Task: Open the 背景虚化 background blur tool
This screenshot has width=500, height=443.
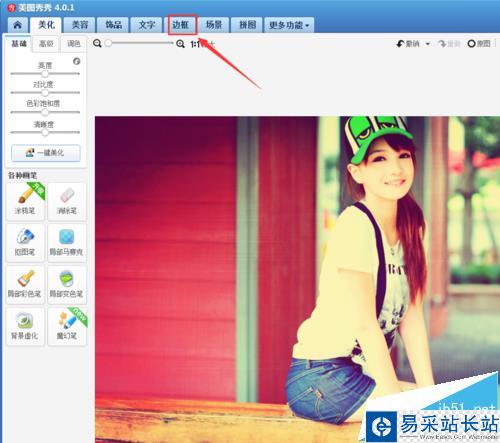Action: pos(25,327)
